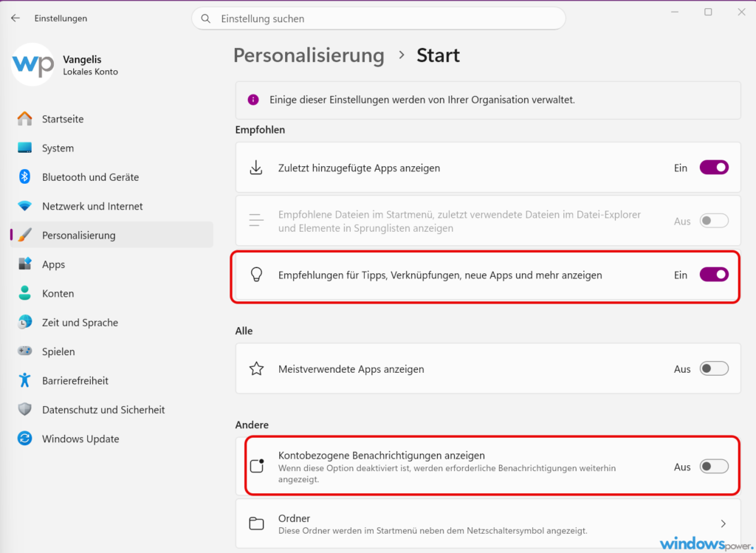The width and height of the screenshot is (756, 553).
Task: Click the Alle section heading
Action: (x=244, y=331)
